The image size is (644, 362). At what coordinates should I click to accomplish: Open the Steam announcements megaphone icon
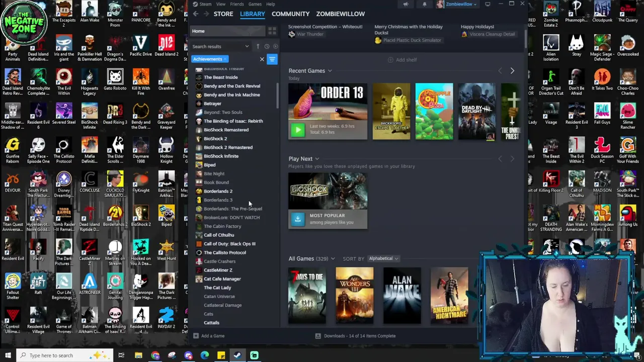tap(406, 5)
